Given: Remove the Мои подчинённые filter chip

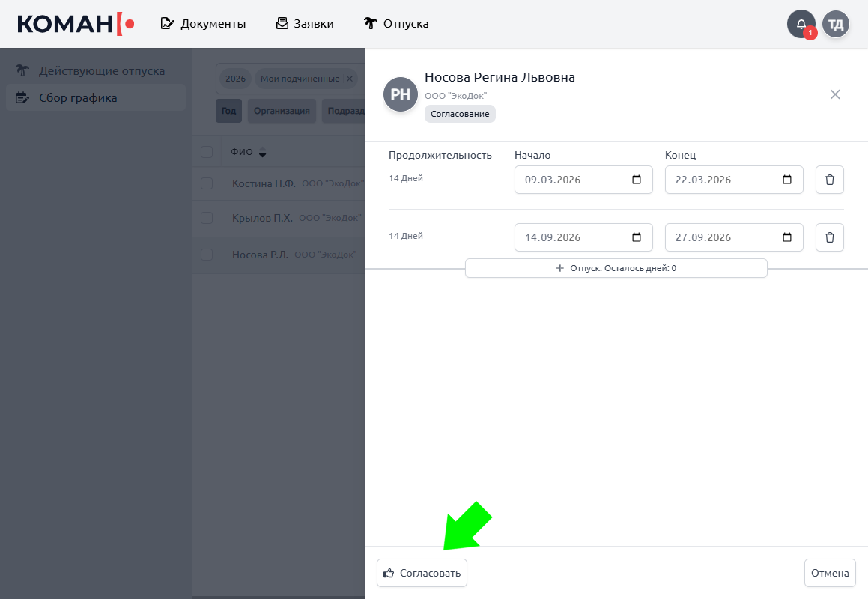Looking at the screenshot, I should (x=349, y=79).
